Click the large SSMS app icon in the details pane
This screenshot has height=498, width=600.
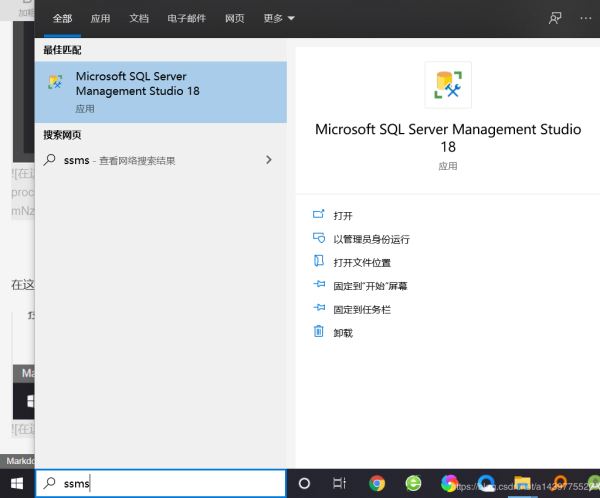point(448,85)
